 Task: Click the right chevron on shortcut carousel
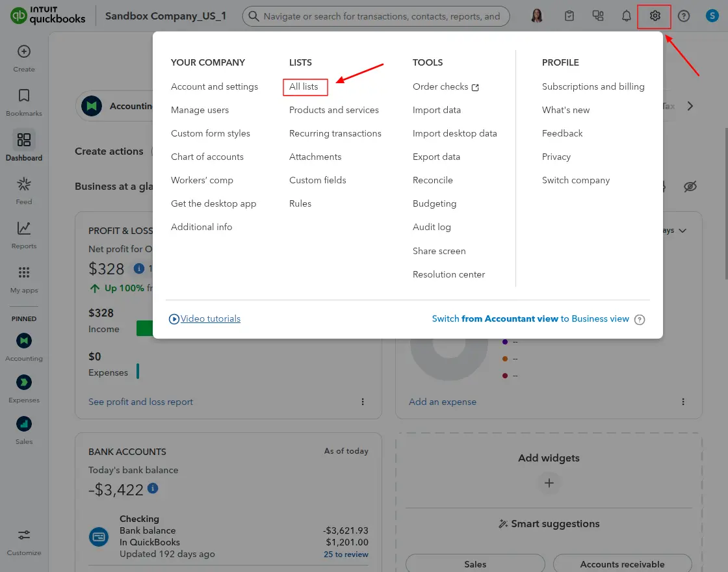coord(690,106)
